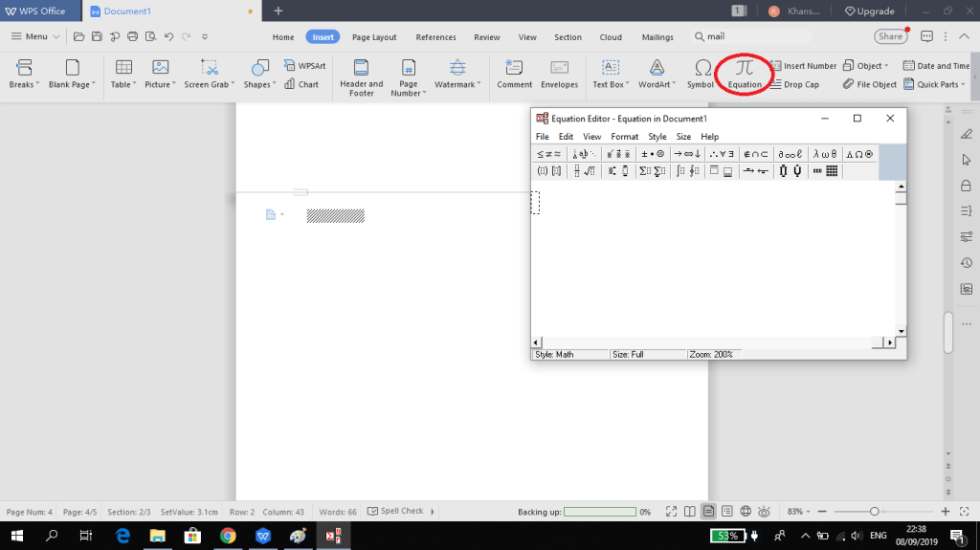Click the zoom slider handle
980x550 pixels.
click(x=874, y=512)
